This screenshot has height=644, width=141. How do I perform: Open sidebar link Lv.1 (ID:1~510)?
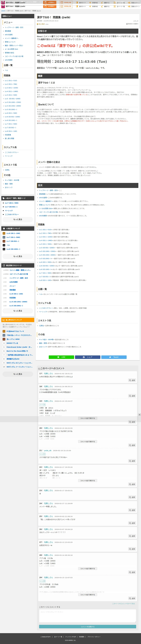coord(11,80)
